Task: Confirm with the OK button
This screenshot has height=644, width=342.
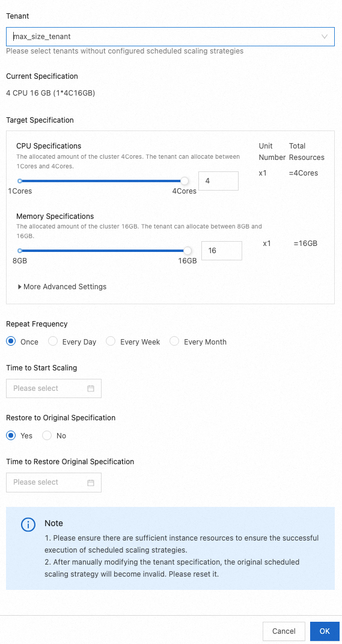Action: (325, 631)
